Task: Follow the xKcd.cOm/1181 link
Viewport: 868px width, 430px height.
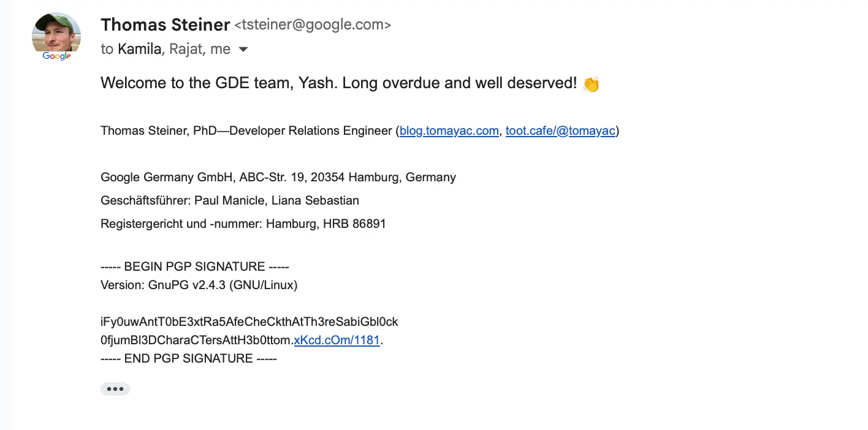Action: (337, 340)
